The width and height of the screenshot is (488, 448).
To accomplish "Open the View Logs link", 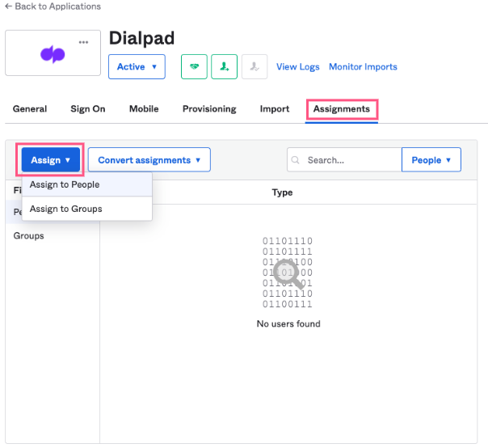I will [x=298, y=66].
